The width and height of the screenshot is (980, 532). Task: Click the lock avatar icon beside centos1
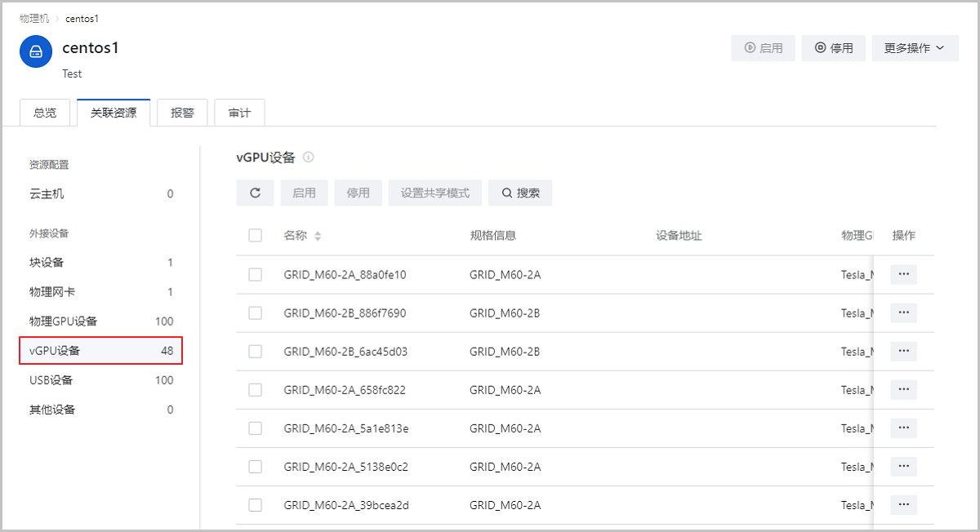tap(34, 51)
